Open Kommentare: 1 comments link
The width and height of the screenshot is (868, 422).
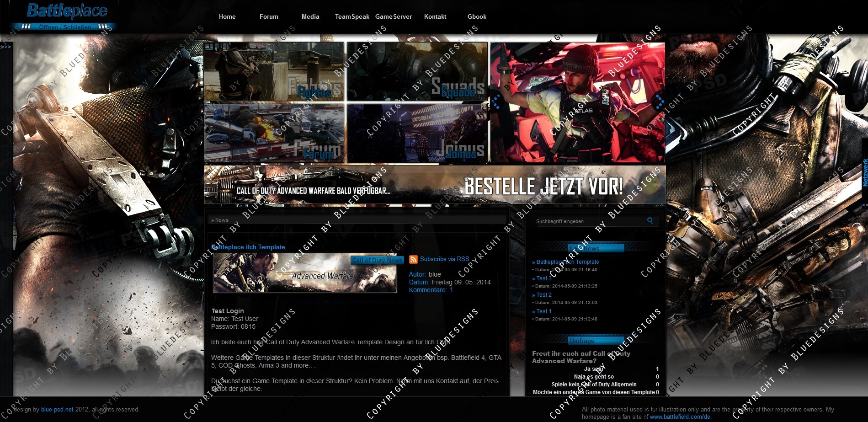click(x=431, y=290)
